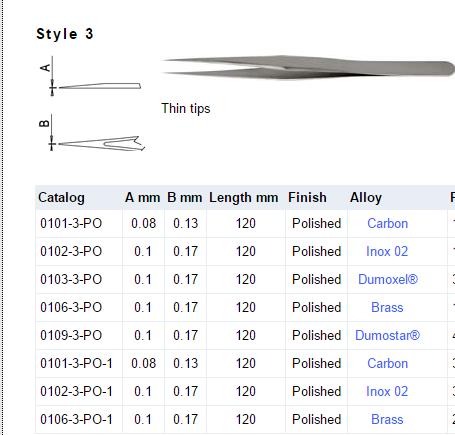455x435 pixels.
Task: Open the Inox 02 link for 0102-3-PO-1
Action: (387, 391)
